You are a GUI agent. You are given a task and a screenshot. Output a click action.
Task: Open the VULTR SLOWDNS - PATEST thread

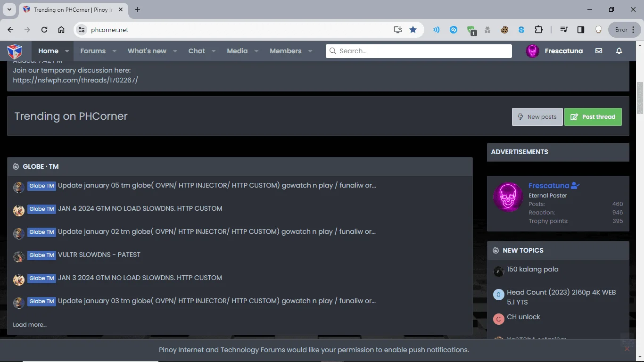tap(99, 255)
